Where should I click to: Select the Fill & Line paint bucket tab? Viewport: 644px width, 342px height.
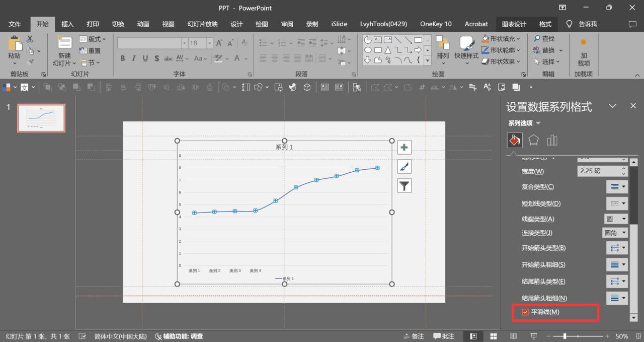click(x=515, y=141)
